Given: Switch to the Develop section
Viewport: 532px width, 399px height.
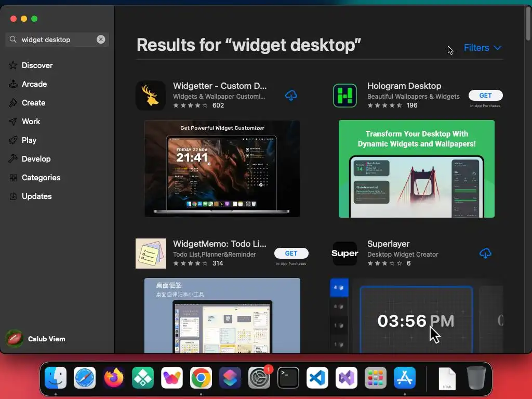Looking at the screenshot, I should 36,159.
